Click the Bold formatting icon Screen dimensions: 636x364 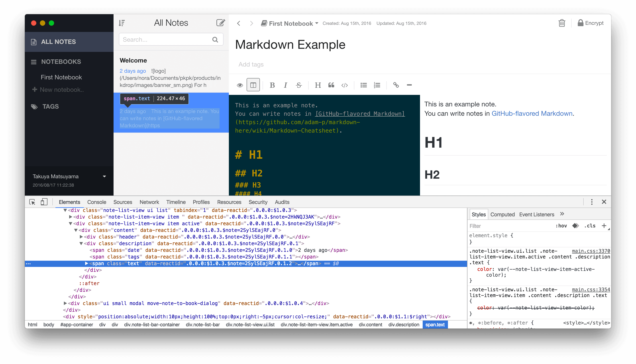tap(272, 85)
